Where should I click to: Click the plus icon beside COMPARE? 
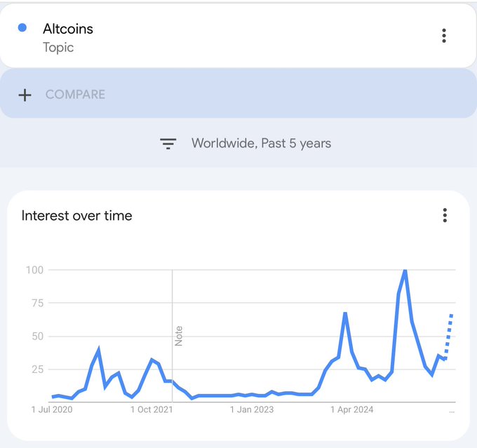pos(25,95)
